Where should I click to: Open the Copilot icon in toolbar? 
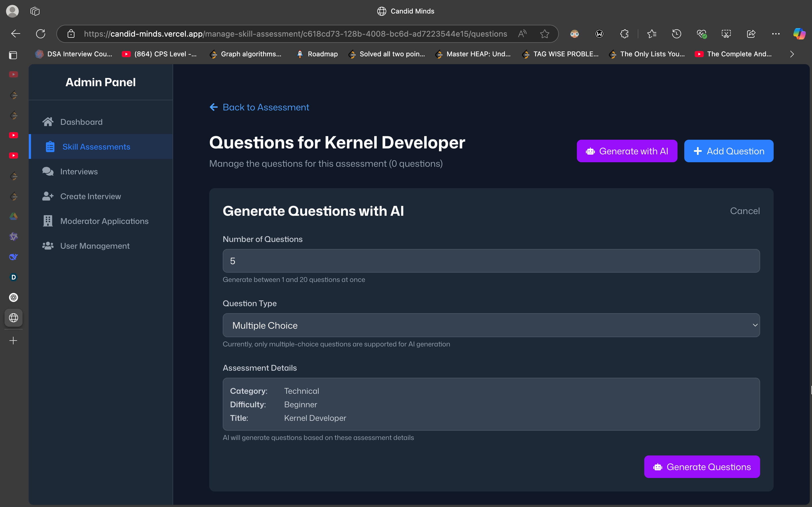pyautogui.click(x=799, y=34)
